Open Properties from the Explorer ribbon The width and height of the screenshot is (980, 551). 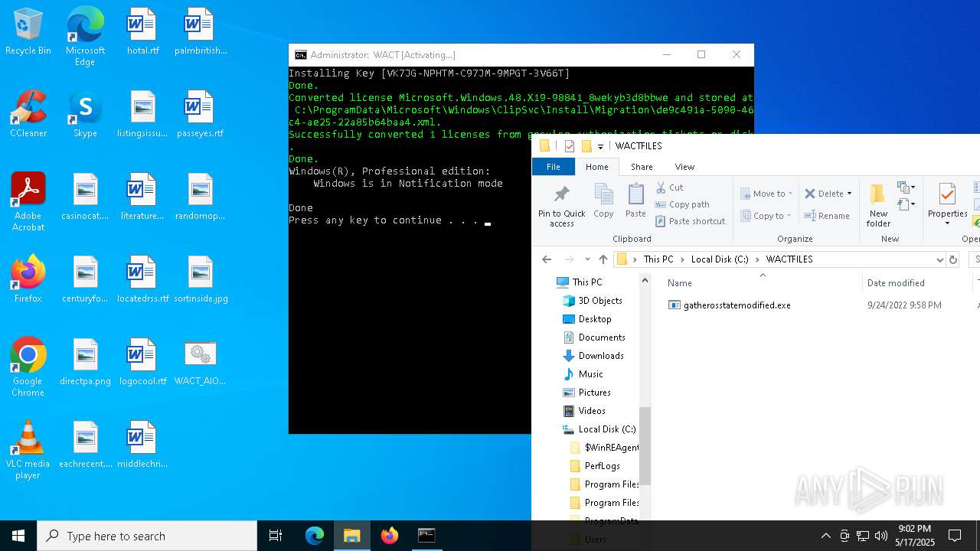click(x=947, y=205)
